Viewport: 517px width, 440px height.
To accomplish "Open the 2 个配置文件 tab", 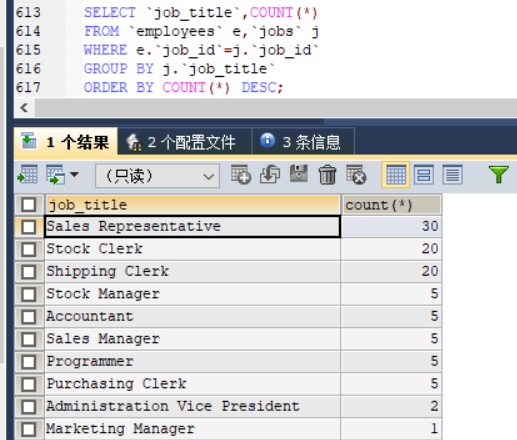I will coord(185,142).
